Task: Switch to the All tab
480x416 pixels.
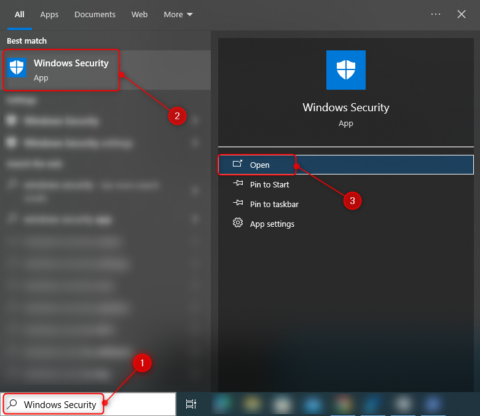Action: (19, 14)
